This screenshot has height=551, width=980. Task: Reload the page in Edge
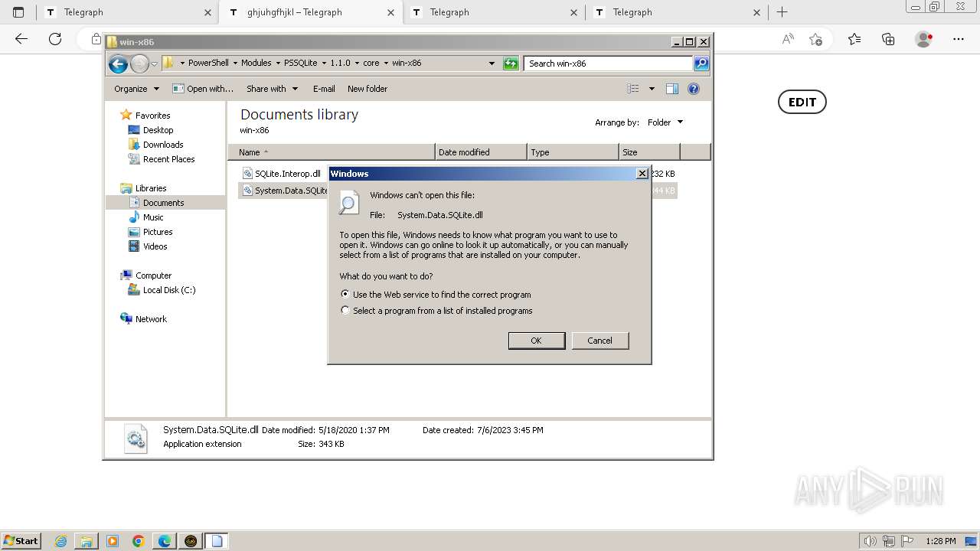55,39
